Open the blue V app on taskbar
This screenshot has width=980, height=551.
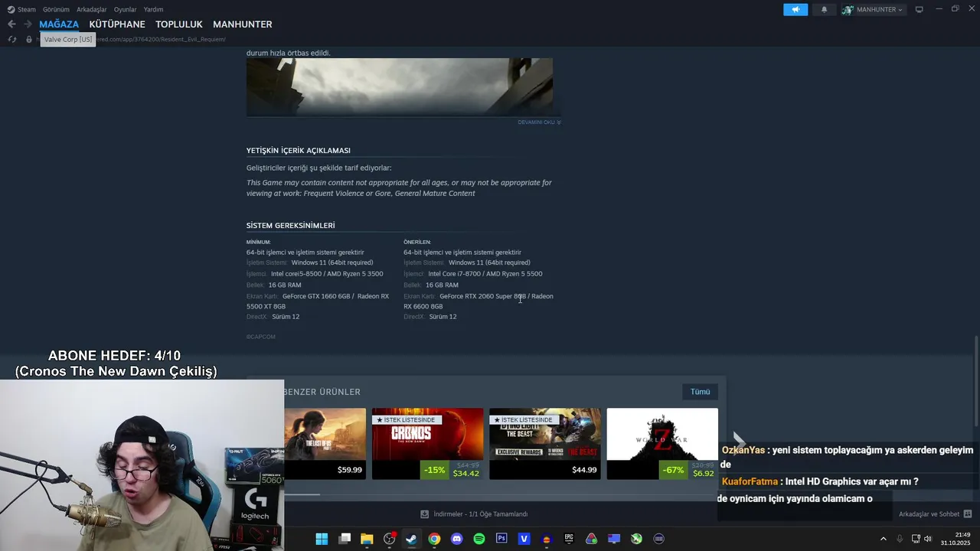click(x=524, y=539)
